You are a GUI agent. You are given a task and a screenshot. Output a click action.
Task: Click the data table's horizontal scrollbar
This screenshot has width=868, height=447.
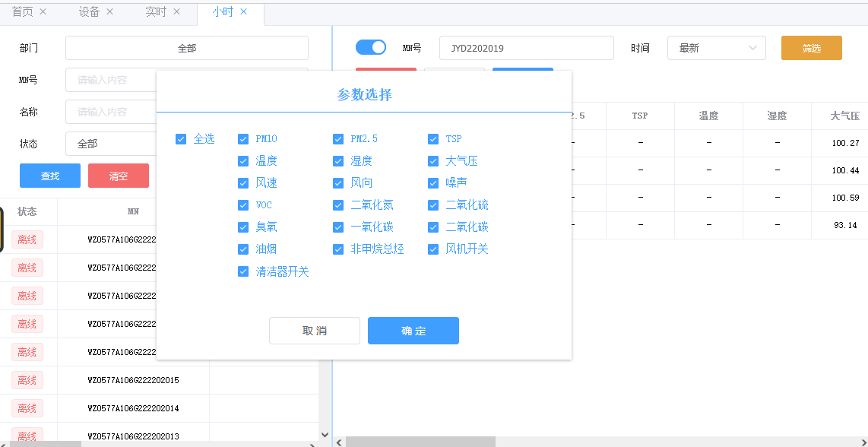tap(420, 442)
